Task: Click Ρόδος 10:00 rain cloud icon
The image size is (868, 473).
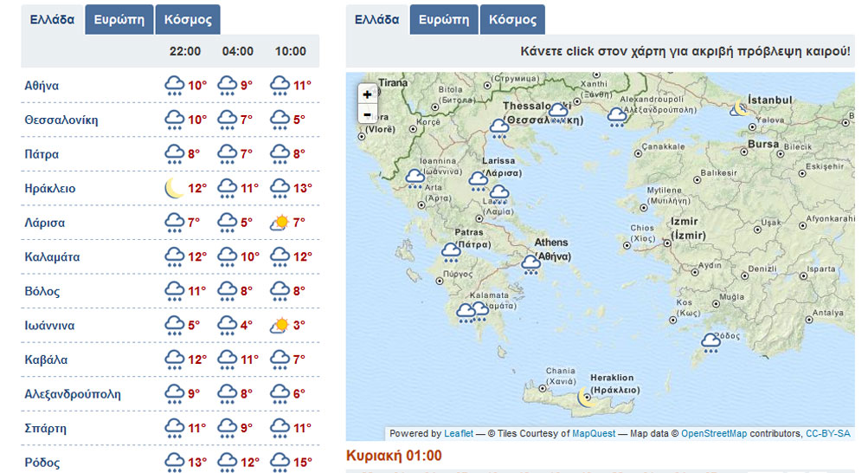Action: [x=280, y=462]
